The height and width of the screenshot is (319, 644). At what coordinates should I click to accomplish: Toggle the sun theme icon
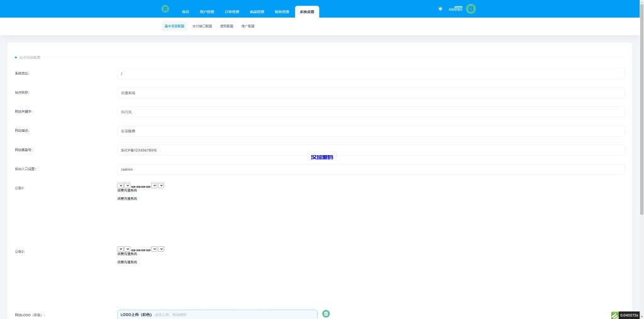[x=440, y=9]
